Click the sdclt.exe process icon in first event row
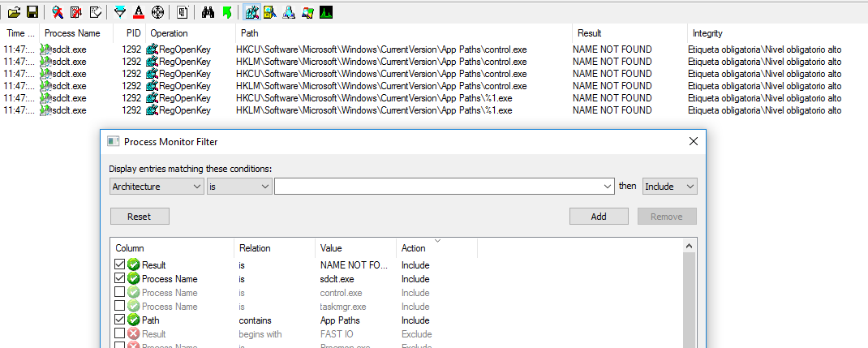This screenshot has height=348, width=868. coord(45,49)
